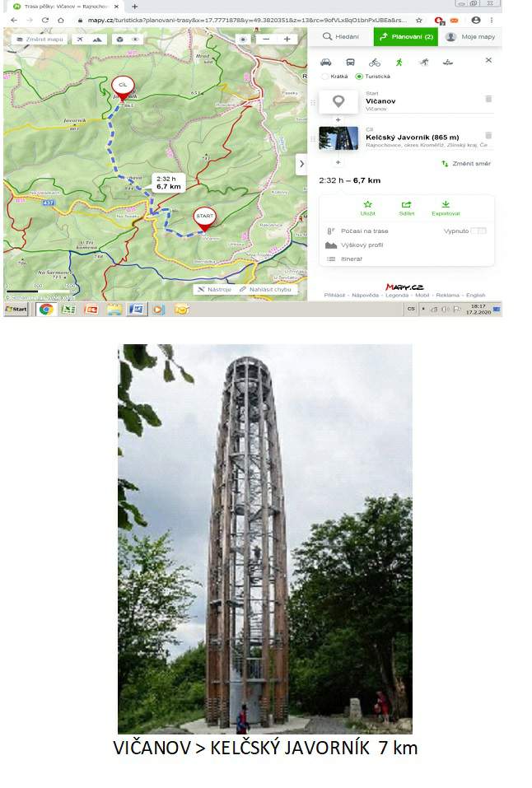
Task: Open Chrome from the Windows taskbar
Action: click(x=46, y=309)
